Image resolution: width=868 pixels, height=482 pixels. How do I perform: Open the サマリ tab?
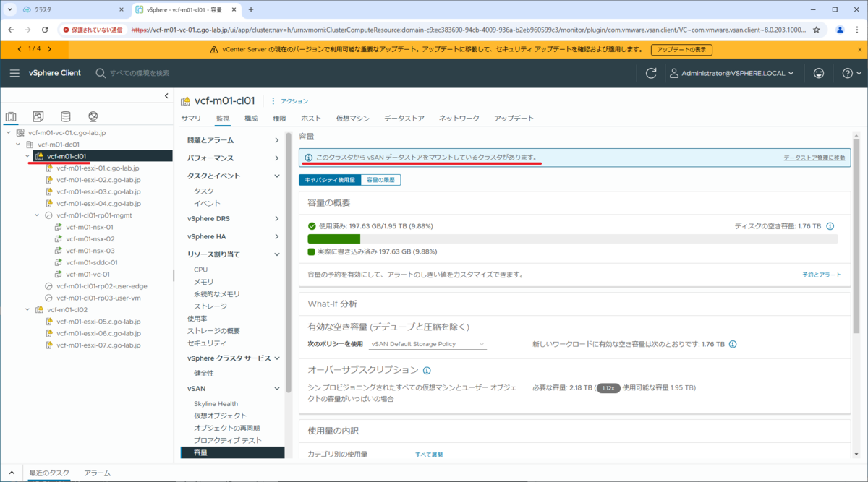(x=191, y=119)
